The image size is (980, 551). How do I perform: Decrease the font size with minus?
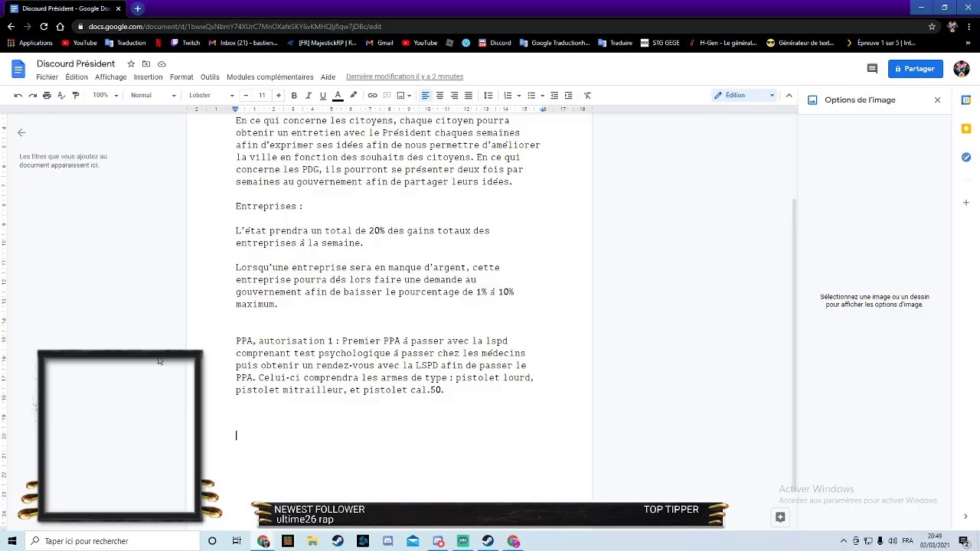pos(246,96)
